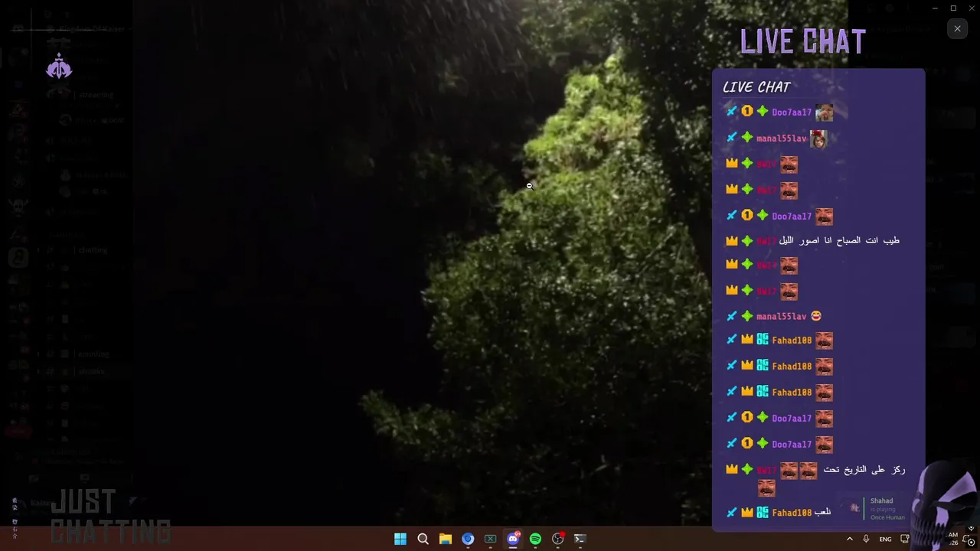Open the Windows Start menu

tap(400, 539)
